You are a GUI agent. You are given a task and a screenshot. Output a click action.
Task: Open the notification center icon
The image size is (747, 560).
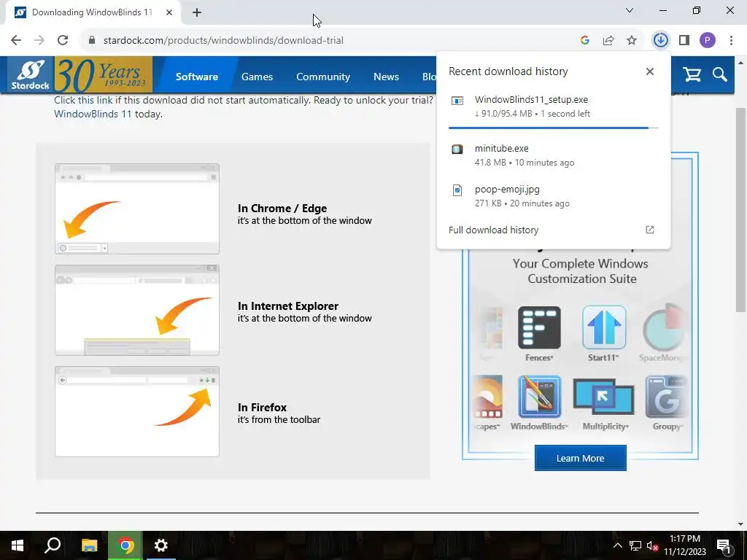(x=724, y=545)
